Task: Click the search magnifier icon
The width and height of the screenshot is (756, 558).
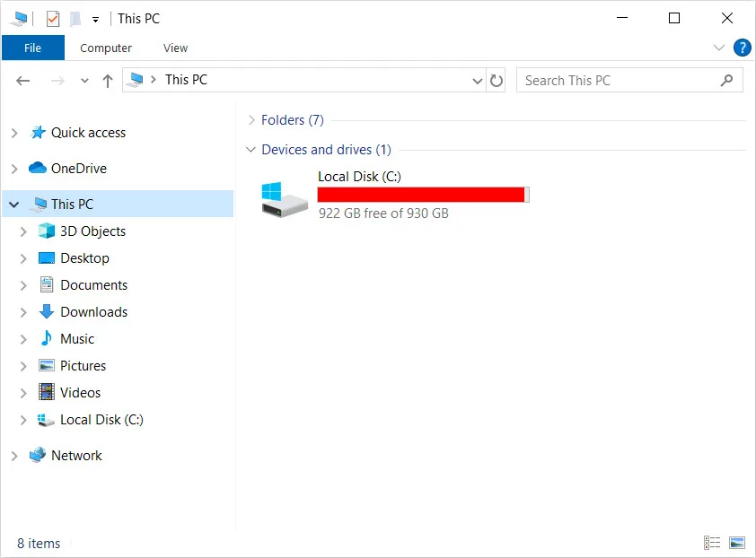Action: (x=726, y=81)
